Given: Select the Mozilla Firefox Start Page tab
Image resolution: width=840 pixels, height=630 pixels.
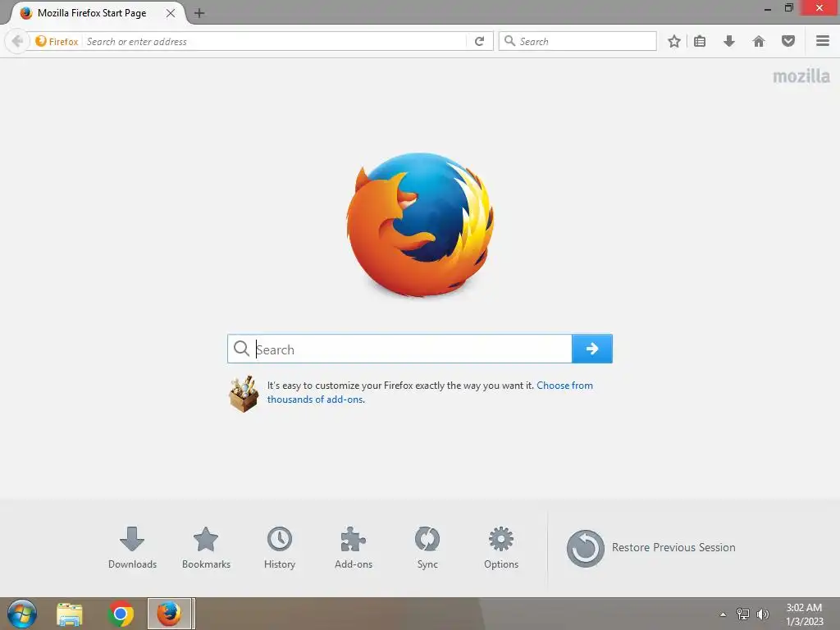Looking at the screenshot, I should click(x=92, y=13).
